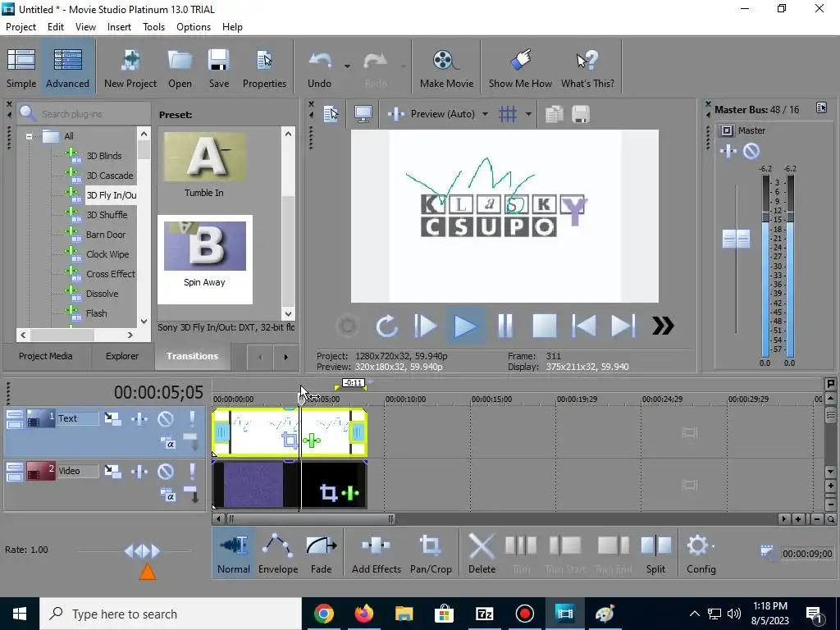Open the Insert menu
Viewport: 840px width, 630px height.
[x=119, y=27]
